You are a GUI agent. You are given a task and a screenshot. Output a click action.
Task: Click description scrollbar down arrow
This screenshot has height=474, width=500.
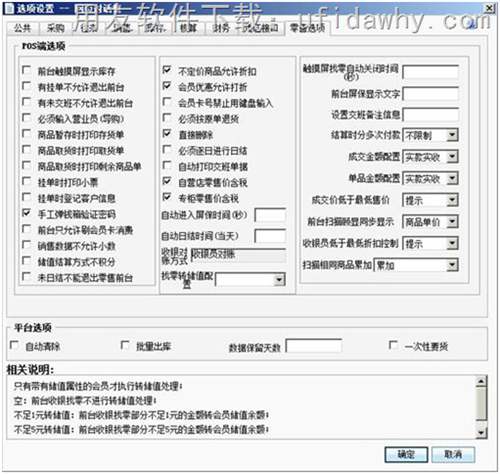point(481,433)
